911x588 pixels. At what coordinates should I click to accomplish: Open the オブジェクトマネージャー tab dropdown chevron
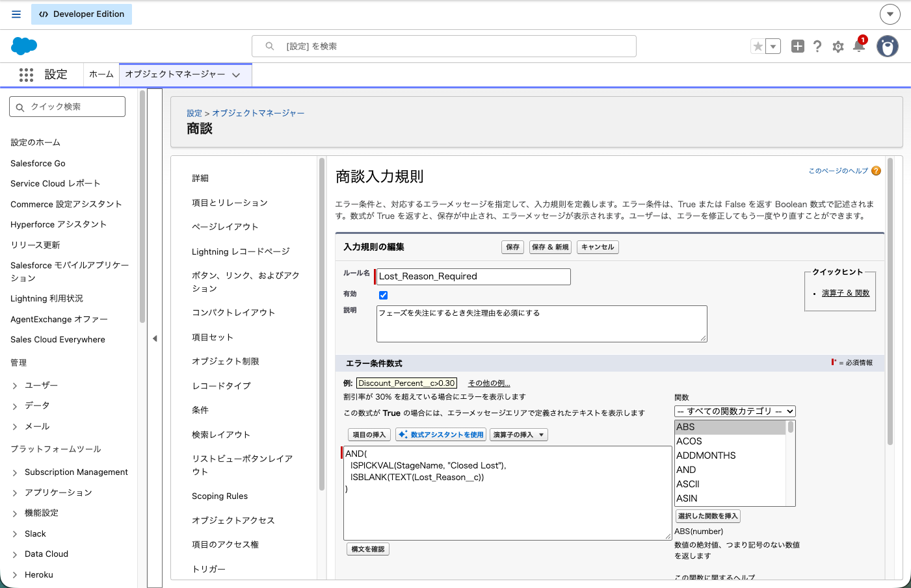point(236,75)
